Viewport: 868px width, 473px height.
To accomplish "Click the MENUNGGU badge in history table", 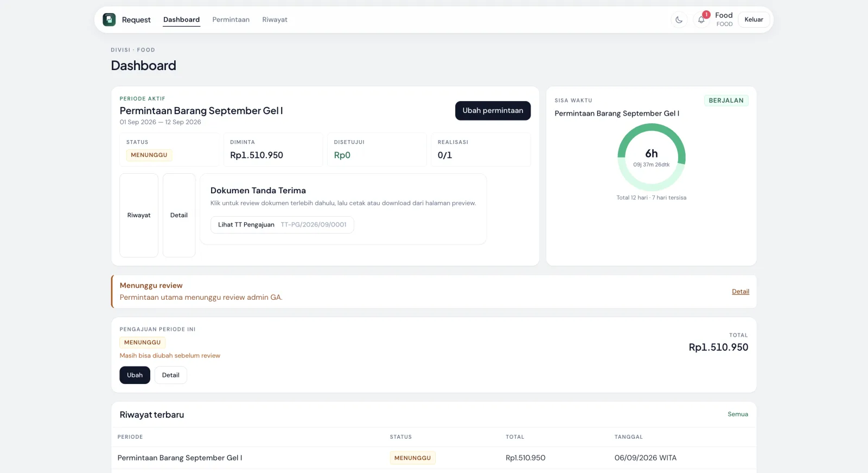I will point(413,458).
